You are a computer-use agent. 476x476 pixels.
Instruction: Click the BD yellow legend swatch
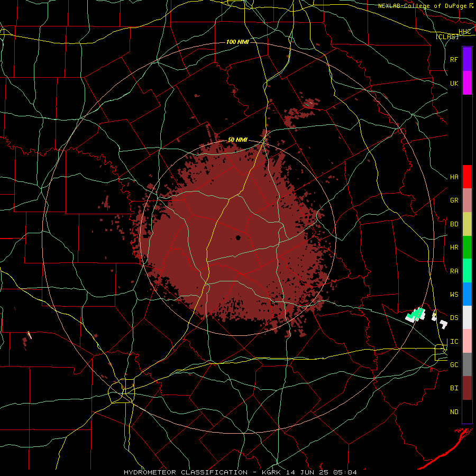467,224
